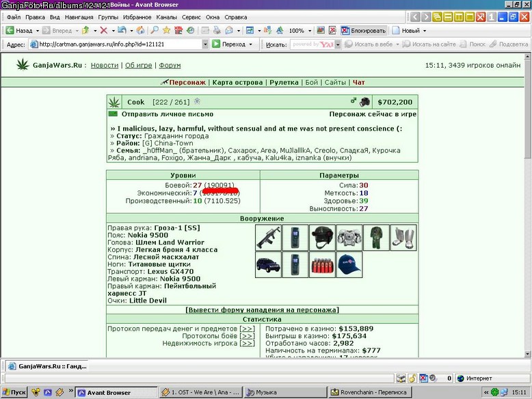Click the Back (Назад) arrow icon
This screenshot has height=399, width=532.
point(10,31)
